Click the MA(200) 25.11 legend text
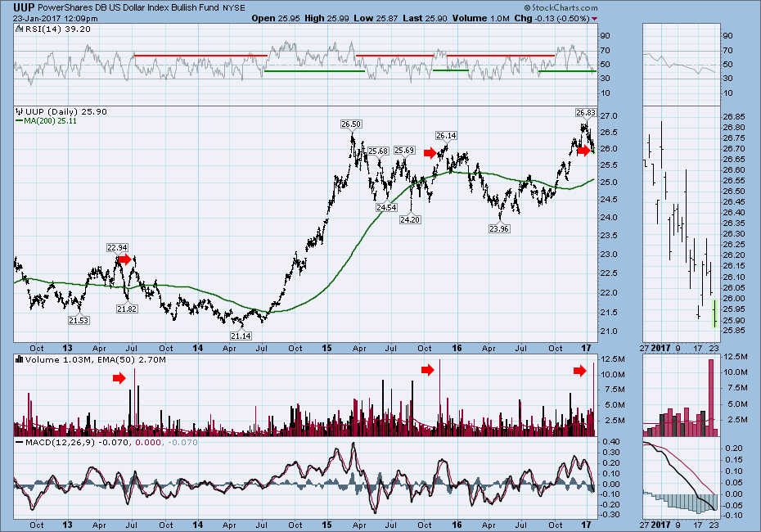Image resolution: width=761 pixels, height=532 pixels. [x=50, y=121]
